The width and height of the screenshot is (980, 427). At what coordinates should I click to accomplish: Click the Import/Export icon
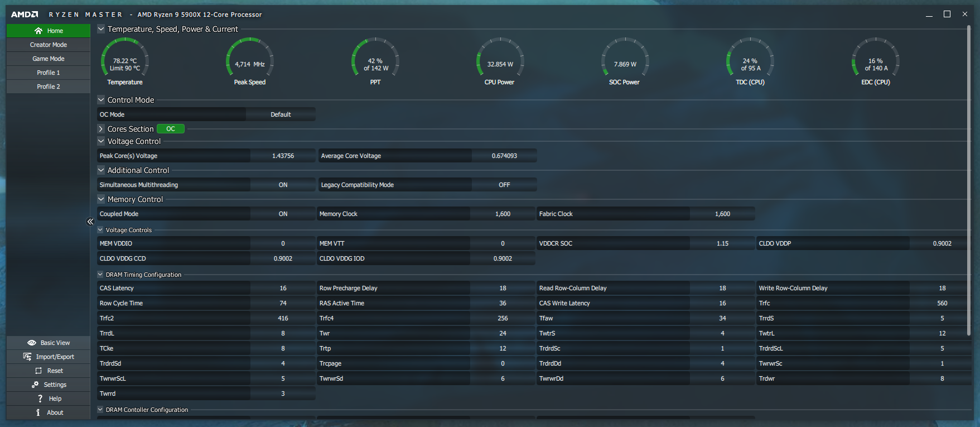click(27, 357)
